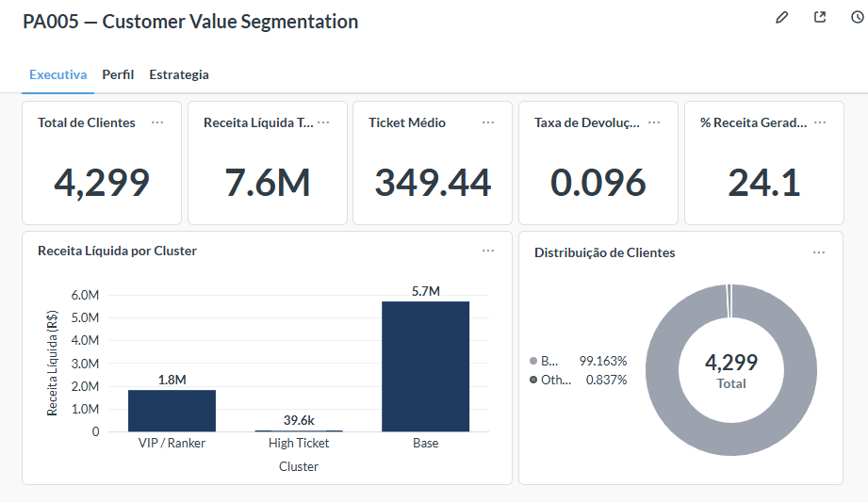The image size is (868, 503).
Task: Click the pencil edit dashboard icon
Action: pos(781,18)
